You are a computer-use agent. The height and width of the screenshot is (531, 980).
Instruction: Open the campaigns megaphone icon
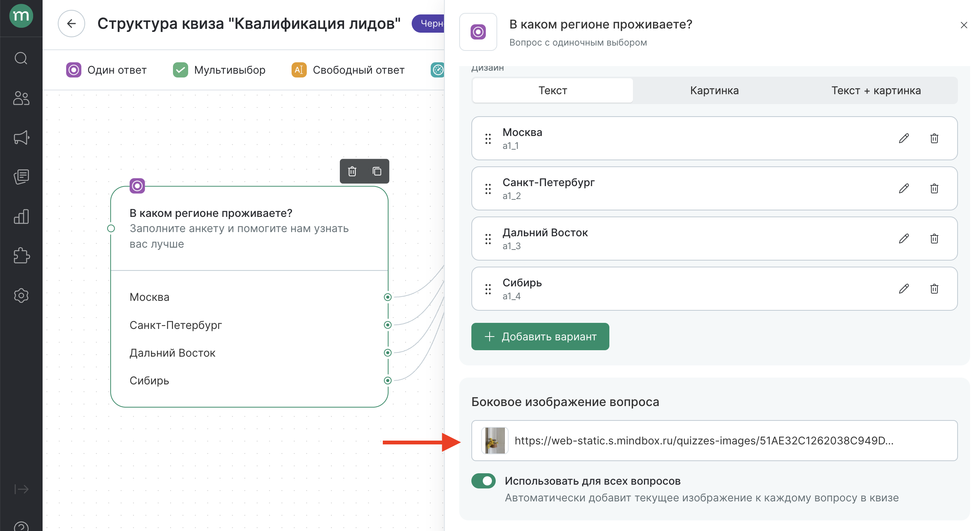[x=21, y=137]
